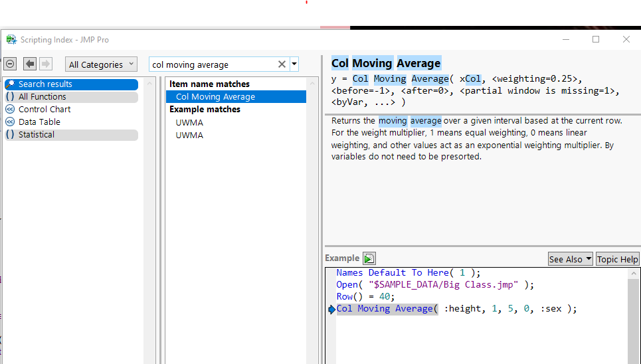
Task: Expand the search options dropdown arrow
Action: (x=294, y=64)
